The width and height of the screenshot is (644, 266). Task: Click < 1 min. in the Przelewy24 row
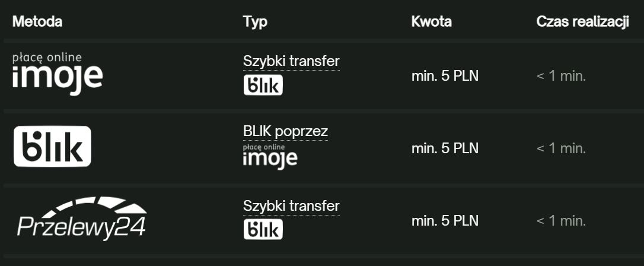[x=561, y=221]
